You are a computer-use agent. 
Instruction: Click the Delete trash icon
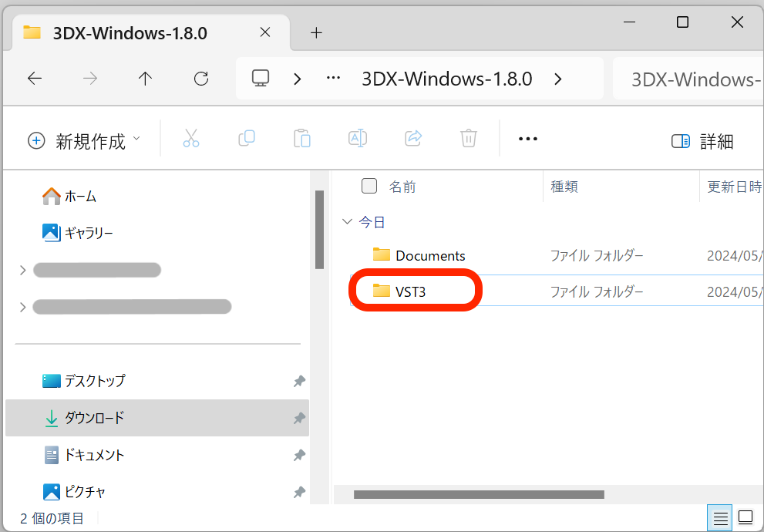click(468, 139)
